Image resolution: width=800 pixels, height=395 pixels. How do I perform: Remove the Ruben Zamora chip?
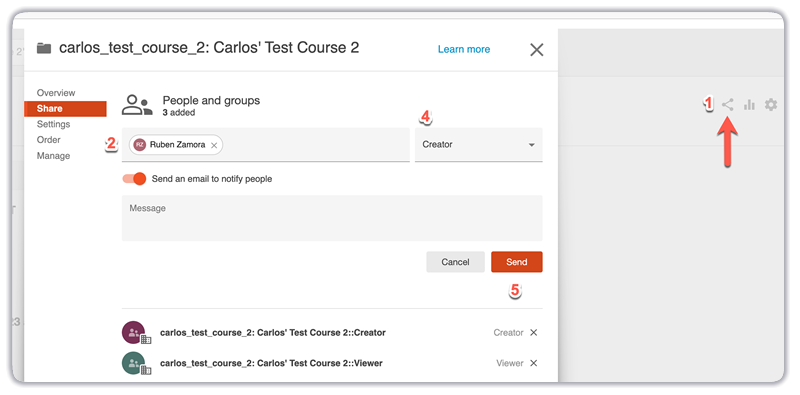(214, 145)
